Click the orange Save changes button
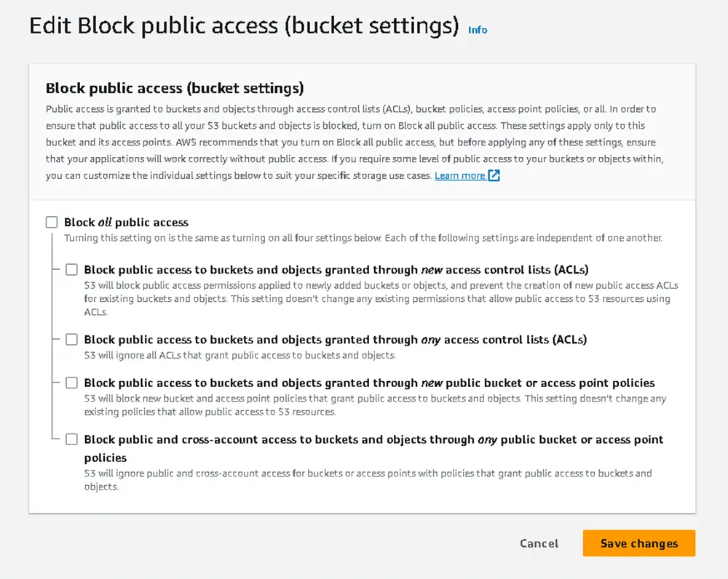Viewport: 728px width, 579px height. 639,543
